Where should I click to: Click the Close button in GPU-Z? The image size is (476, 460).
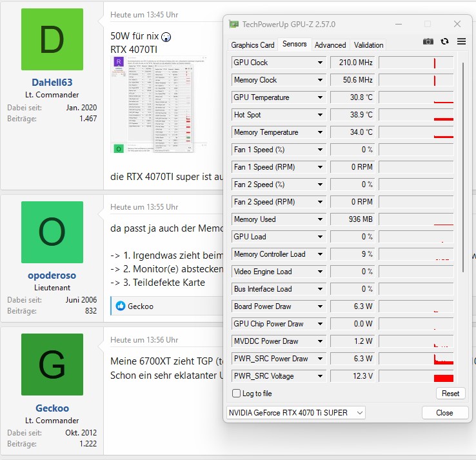[444, 413]
